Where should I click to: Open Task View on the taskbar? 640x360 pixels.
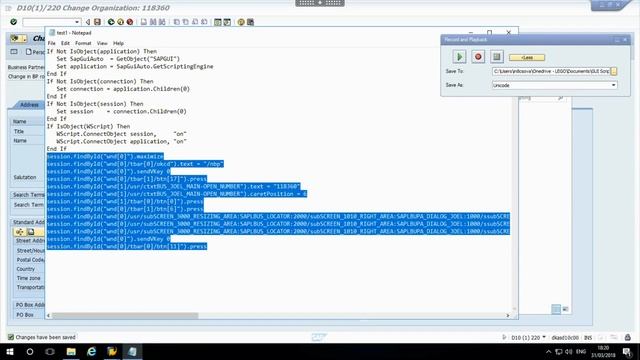click(x=50, y=351)
